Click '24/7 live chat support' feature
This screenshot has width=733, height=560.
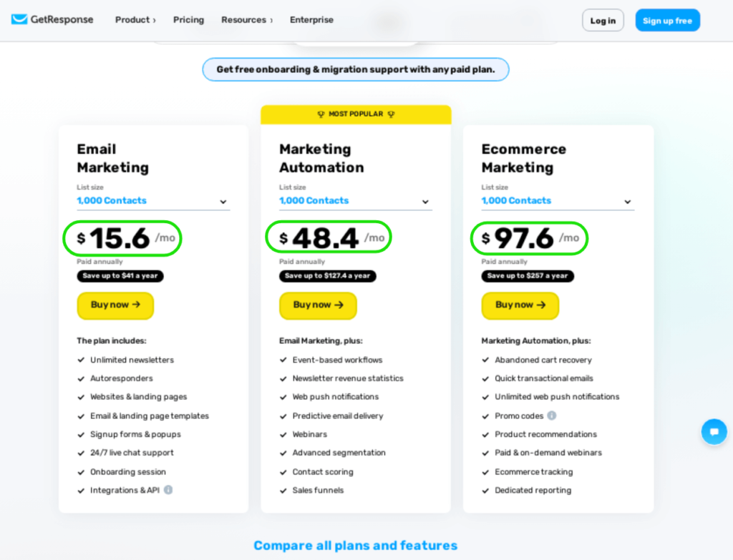click(132, 453)
